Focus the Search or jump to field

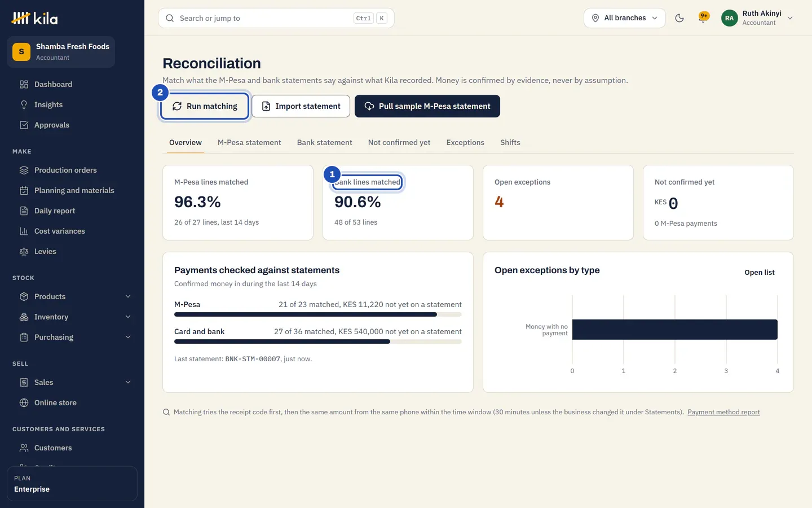pos(276,18)
